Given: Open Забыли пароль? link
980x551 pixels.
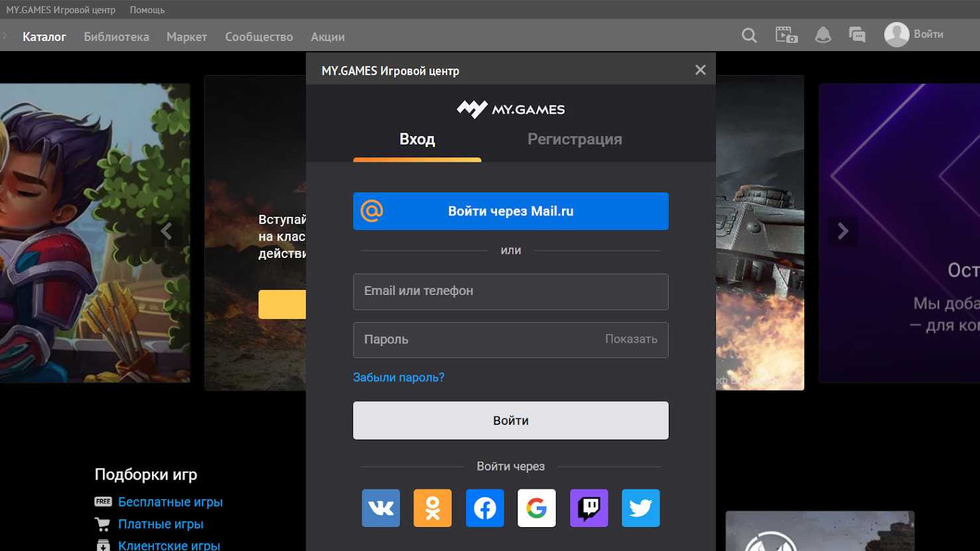Looking at the screenshot, I should [399, 377].
